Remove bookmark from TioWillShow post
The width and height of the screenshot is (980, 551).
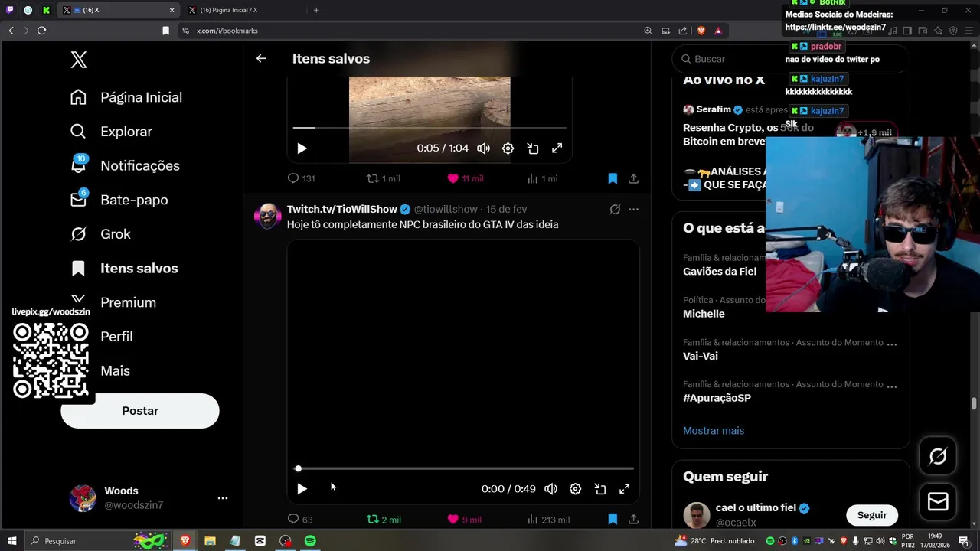pos(612,520)
